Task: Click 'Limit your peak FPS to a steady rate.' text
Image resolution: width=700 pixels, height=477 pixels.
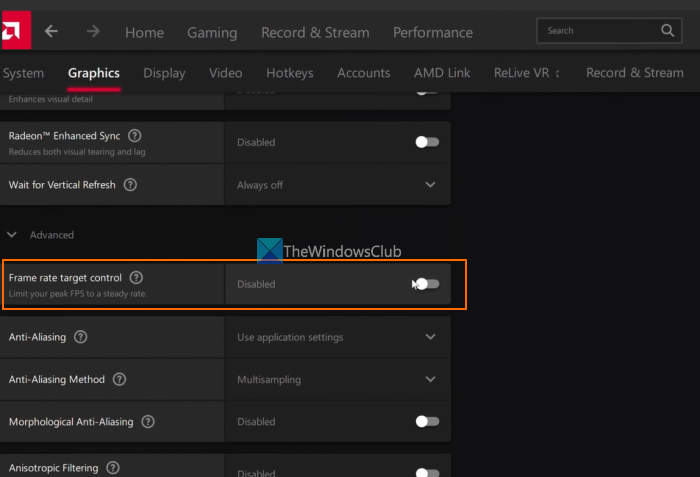Action: (78, 293)
